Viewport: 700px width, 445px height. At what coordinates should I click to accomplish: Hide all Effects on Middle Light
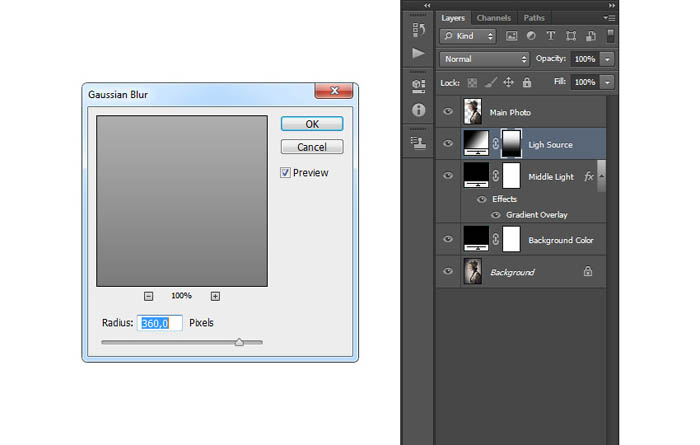482,199
